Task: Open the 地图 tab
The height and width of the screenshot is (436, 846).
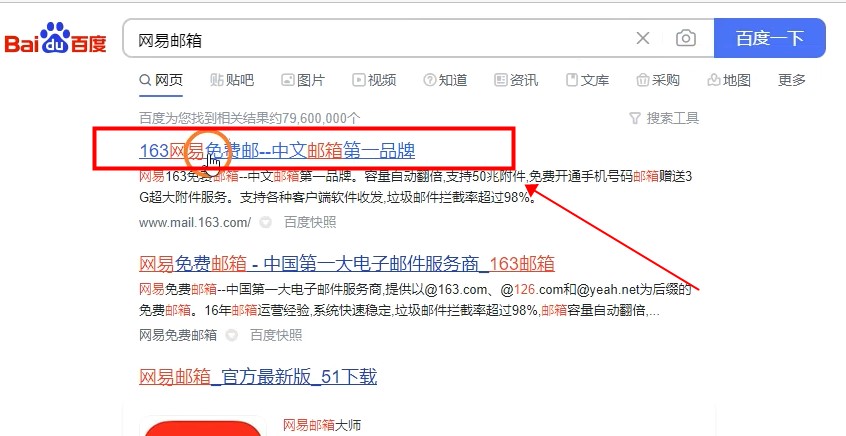Action: 729,80
